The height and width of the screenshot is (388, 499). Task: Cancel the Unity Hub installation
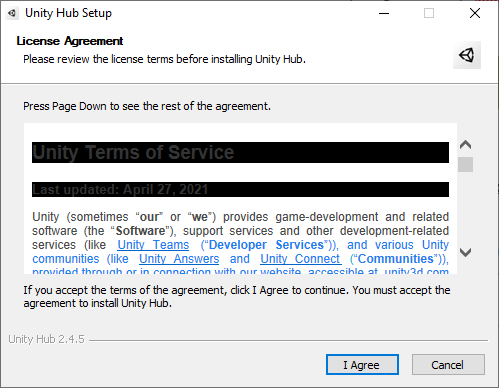[448, 365]
